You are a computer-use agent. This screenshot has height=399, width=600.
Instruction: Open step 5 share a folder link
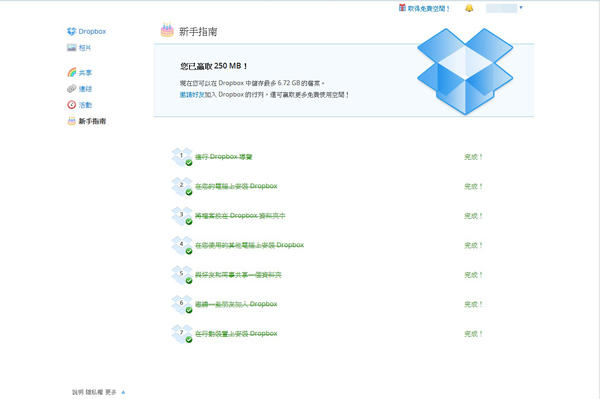pyautogui.click(x=238, y=275)
